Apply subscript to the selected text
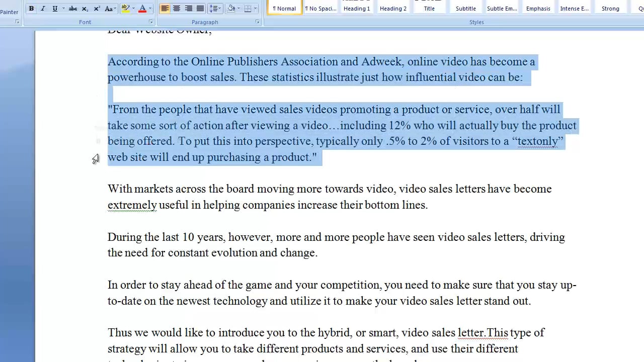644x362 pixels. [x=84, y=9]
